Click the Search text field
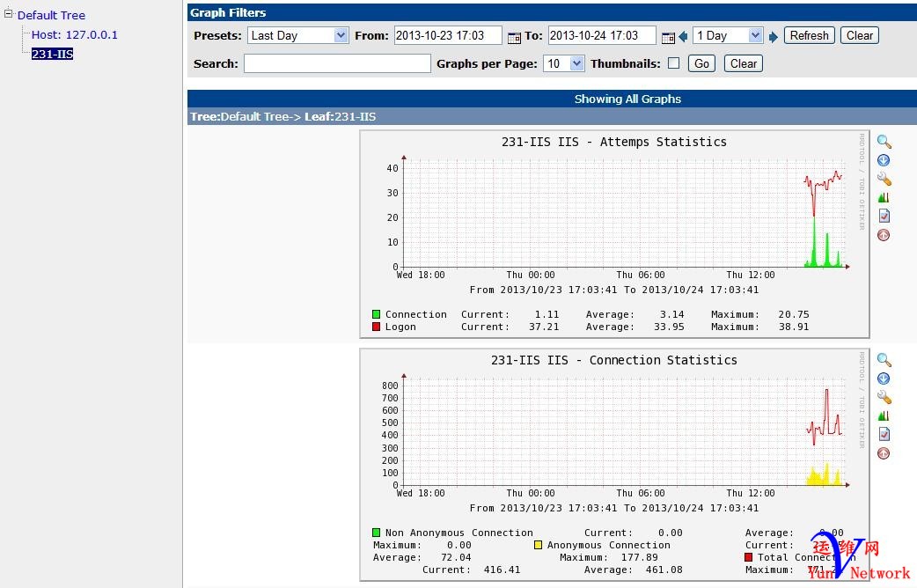 (x=337, y=63)
